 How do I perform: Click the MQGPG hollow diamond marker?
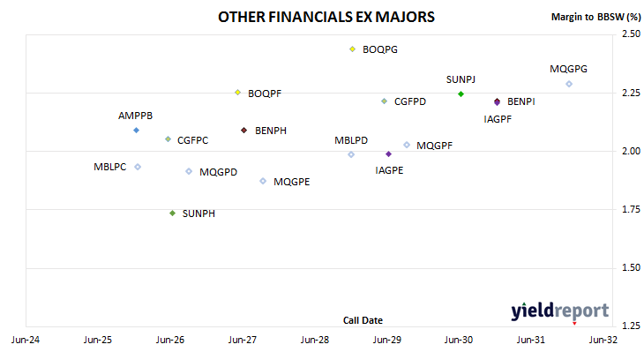click(x=569, y=84)
